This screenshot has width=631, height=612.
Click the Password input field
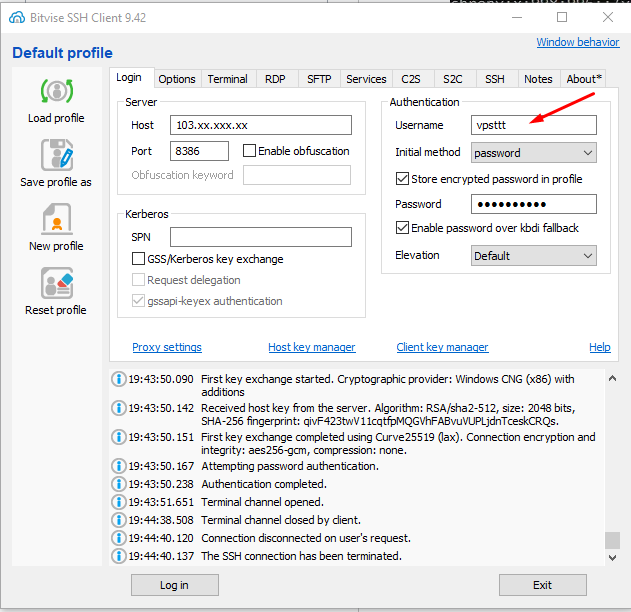tap(534, 204)
